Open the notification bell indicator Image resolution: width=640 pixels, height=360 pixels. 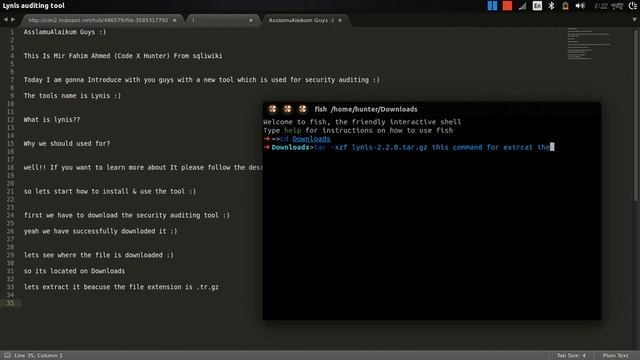[565, 6]
